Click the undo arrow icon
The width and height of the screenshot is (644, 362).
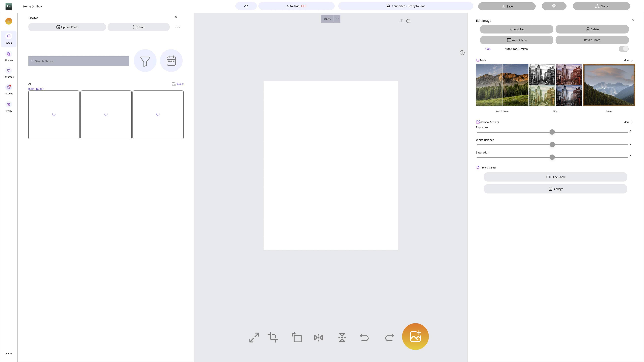tap(364, 338)
